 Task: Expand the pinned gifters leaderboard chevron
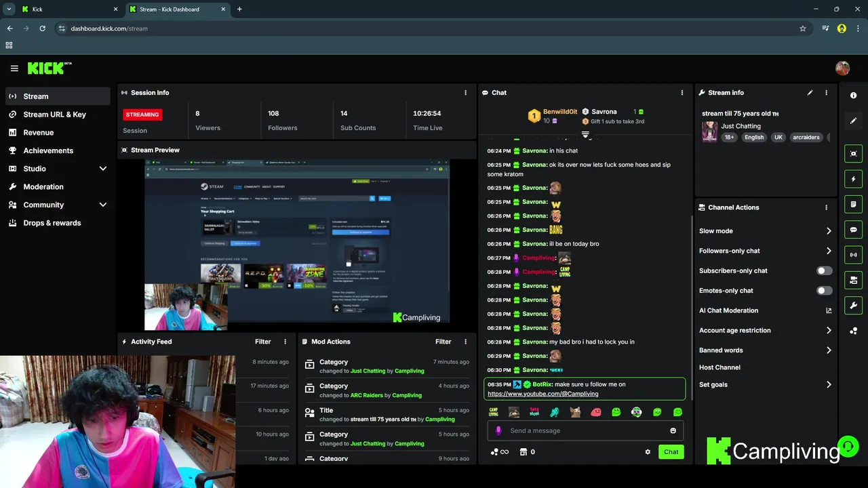click(585, 134)
